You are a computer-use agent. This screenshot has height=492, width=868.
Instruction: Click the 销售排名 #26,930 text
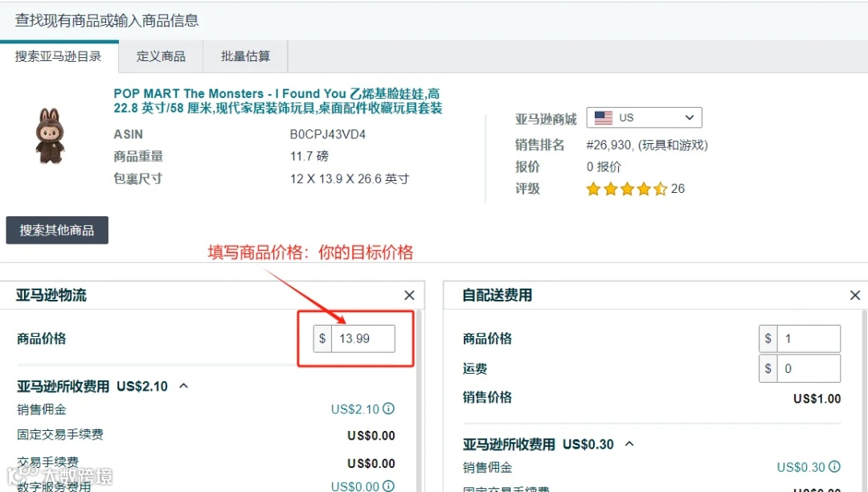[647, 145]
